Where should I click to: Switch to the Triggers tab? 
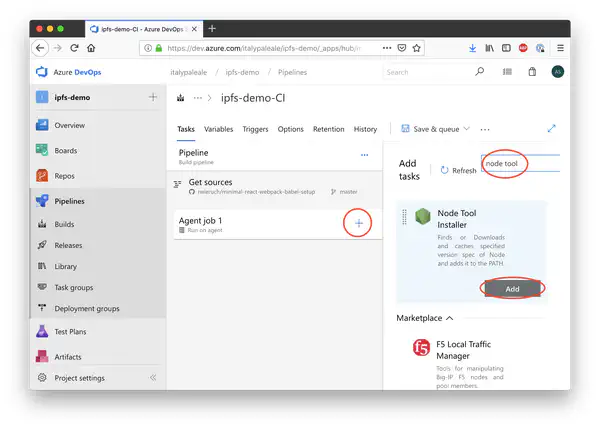(255, 129)
